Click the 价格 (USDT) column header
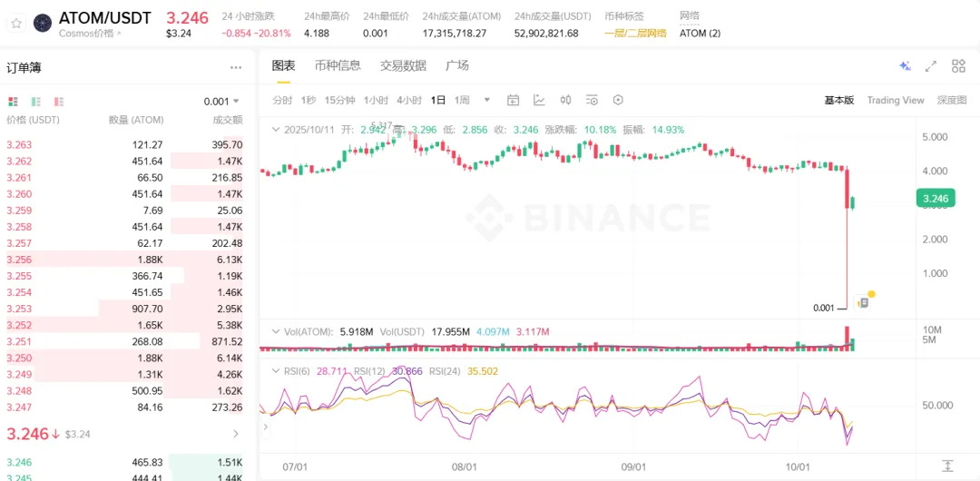Viewport: 980px width, 481px height. tap(34, 120)
